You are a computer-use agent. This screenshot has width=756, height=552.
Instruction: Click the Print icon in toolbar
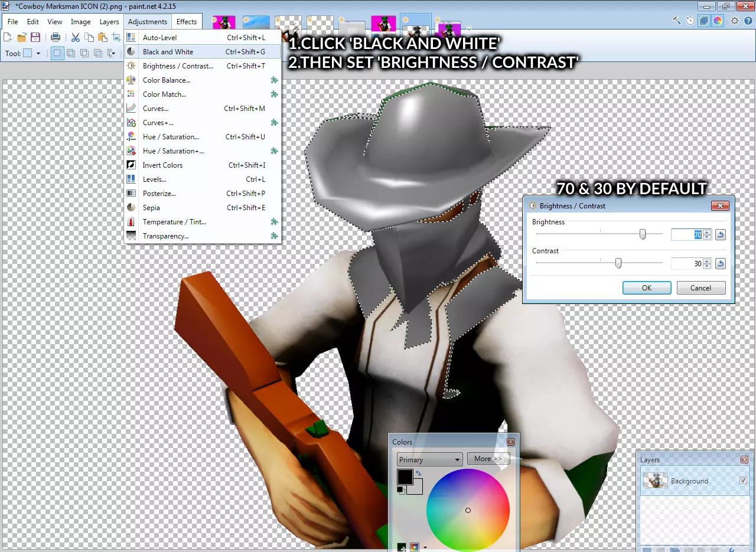(56, 37)
